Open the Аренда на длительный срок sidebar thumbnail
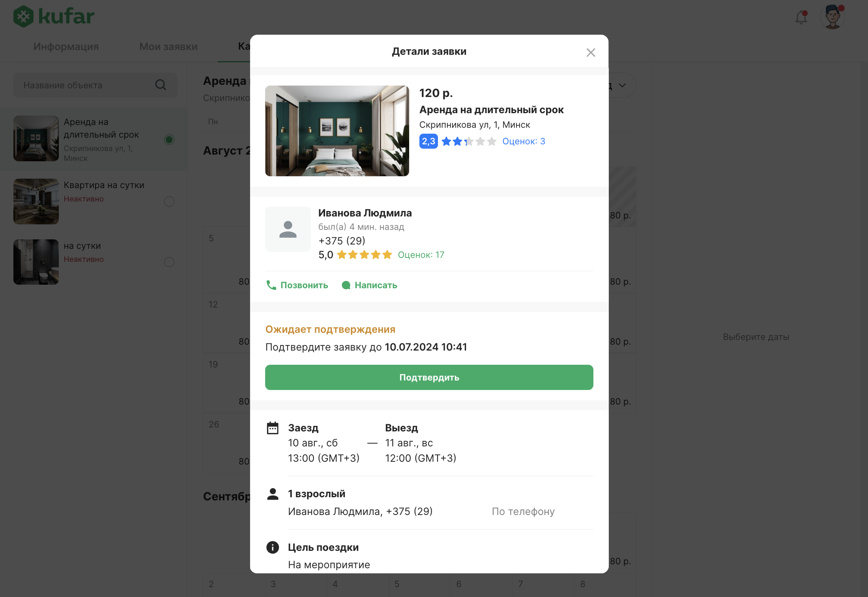 tap(36, 138)
